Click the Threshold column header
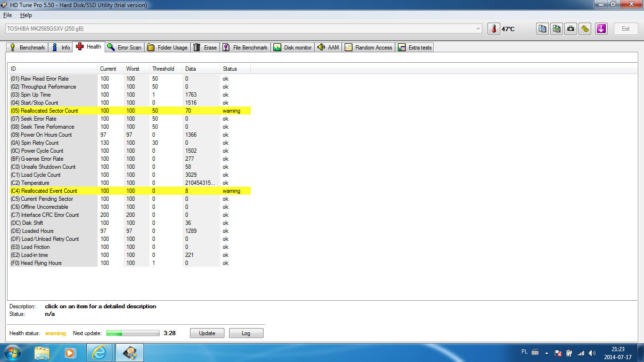The width and height of the screenshot is (644, 362). point(166,69)
